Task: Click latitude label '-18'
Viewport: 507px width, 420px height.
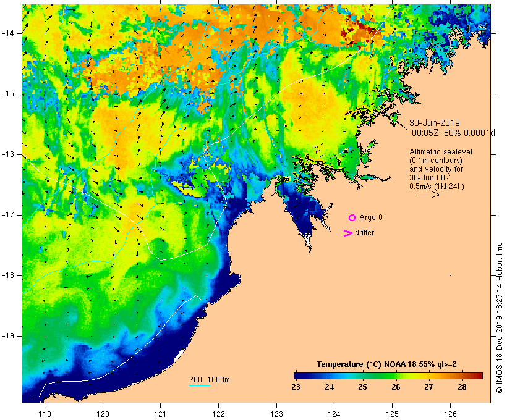Action: click(x=8, y=275)
